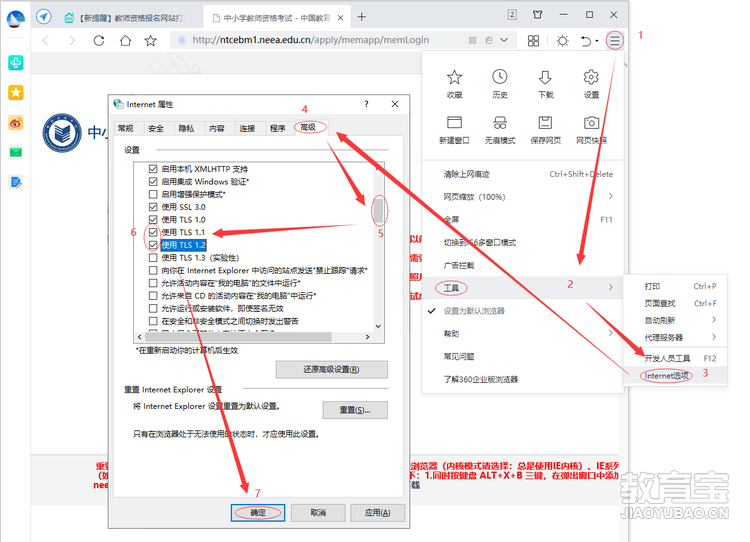Select Internet选项 in tools submenu
Image resolution: width=750 pixels, height=542 pixels.
675,376
